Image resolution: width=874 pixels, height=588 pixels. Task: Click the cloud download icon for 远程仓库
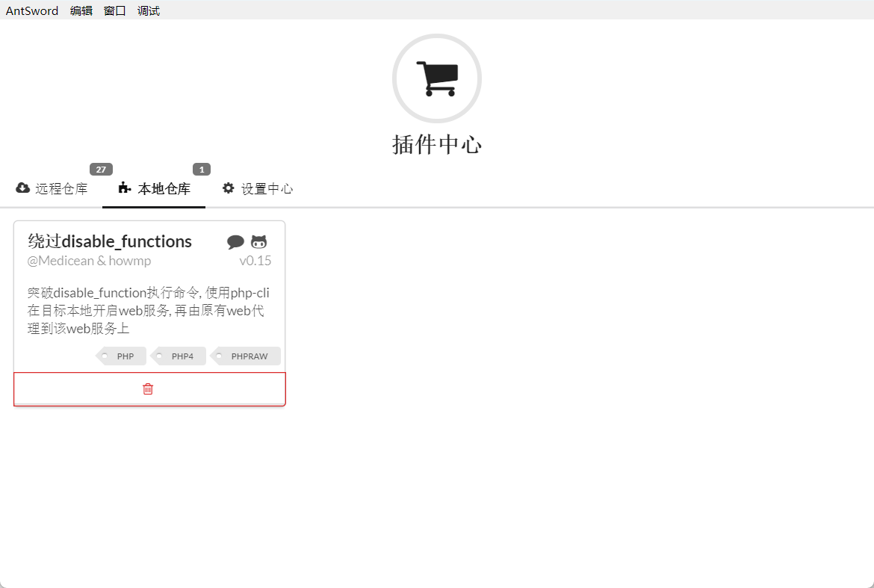click(23, 188)
